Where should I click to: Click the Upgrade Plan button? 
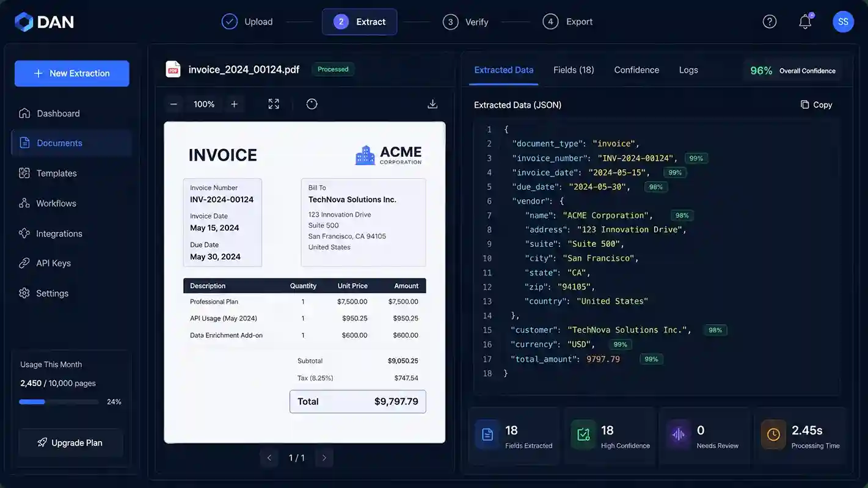71,443
